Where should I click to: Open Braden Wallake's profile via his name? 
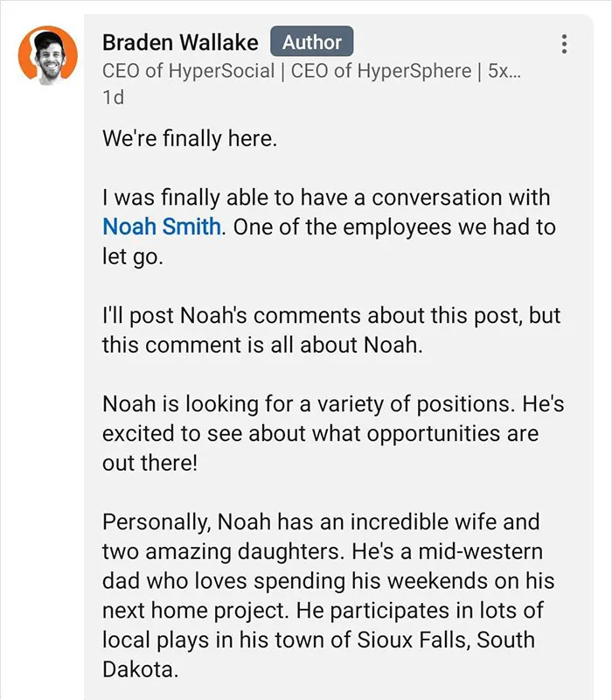click(x=180, y=43)
